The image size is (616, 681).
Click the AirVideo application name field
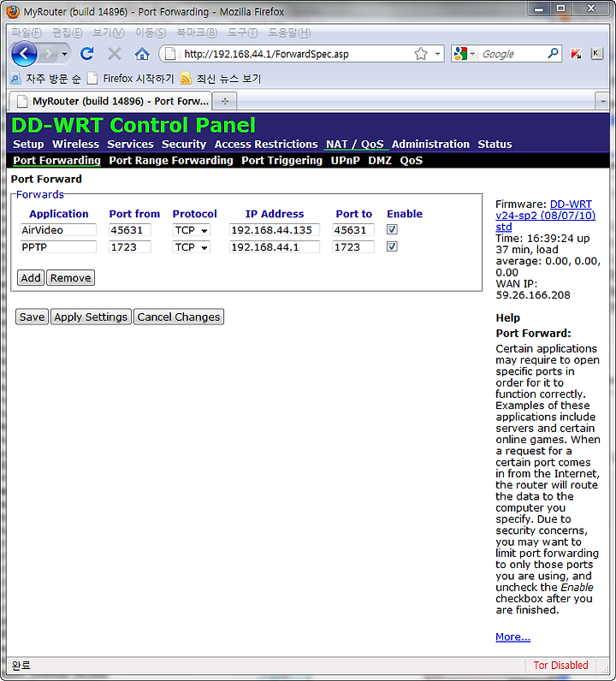tap(58, 230)
